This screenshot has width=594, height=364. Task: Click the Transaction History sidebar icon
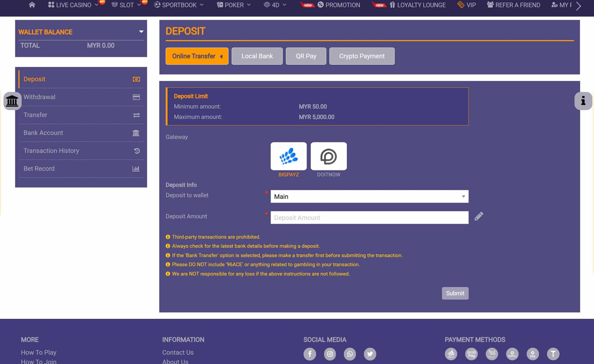[137, 151]
